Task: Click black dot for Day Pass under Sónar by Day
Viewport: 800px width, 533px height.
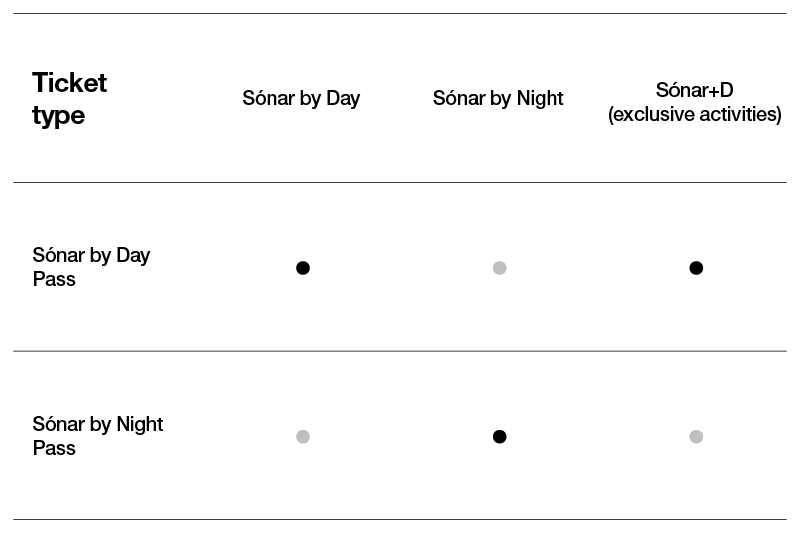Action: tap(303, 268)
